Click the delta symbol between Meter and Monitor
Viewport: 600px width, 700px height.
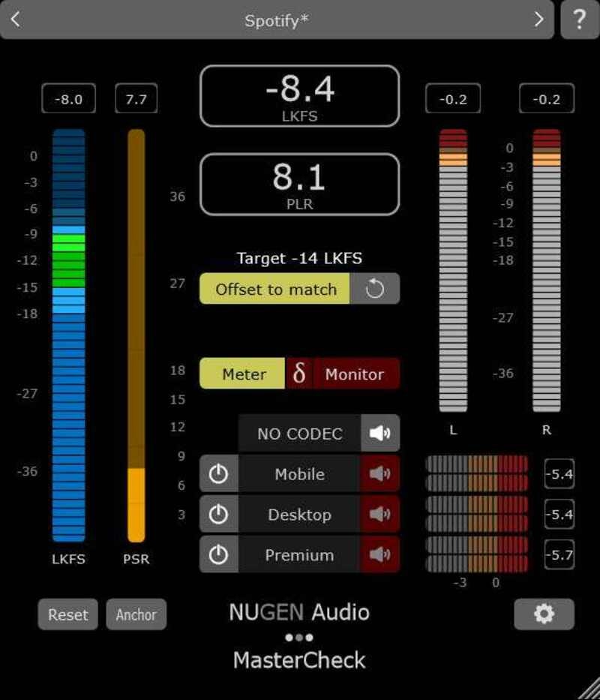coord(298,374)
